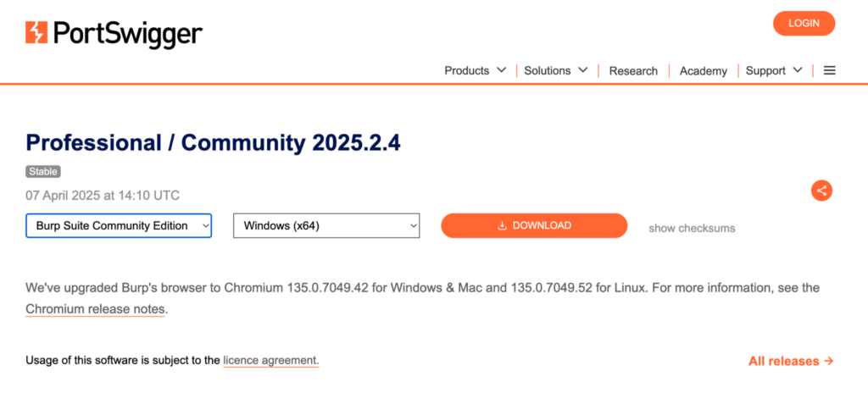Open the Windows (x64) platform dropdown
The image size is (868, 393).
(326, 226)
